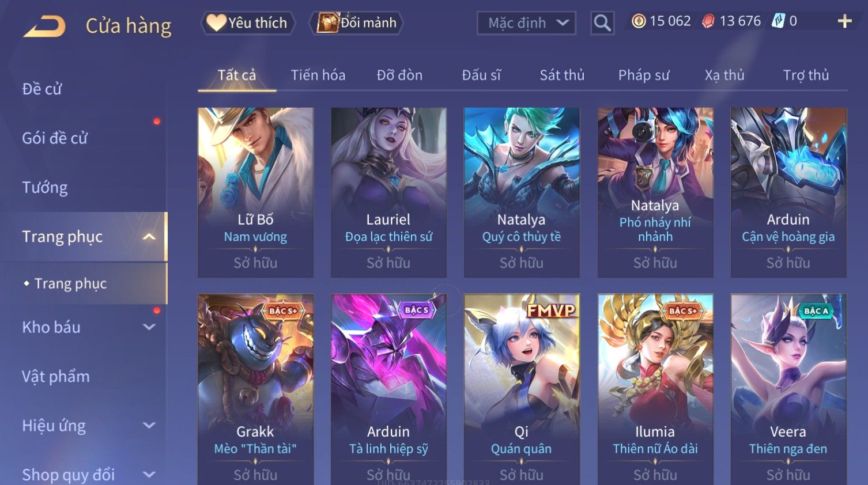Tap the red gem currency icon

pyautogui.click(x=708, y=21)
